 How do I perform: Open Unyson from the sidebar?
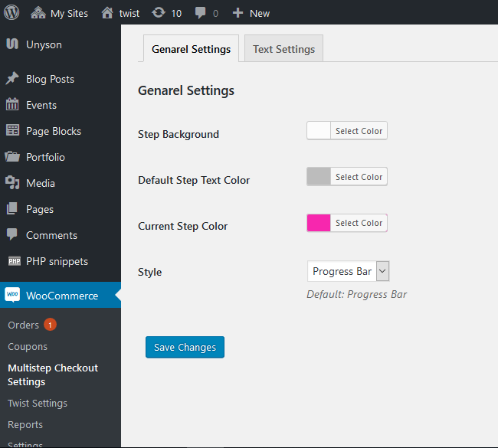[x=44, y=44]
